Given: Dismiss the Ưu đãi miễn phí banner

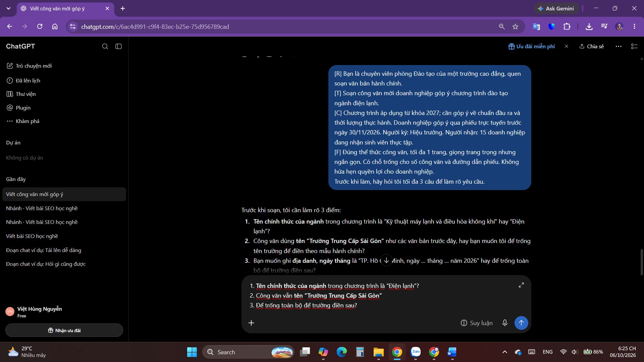Looking at the screenshot, I should click(567, 46).
